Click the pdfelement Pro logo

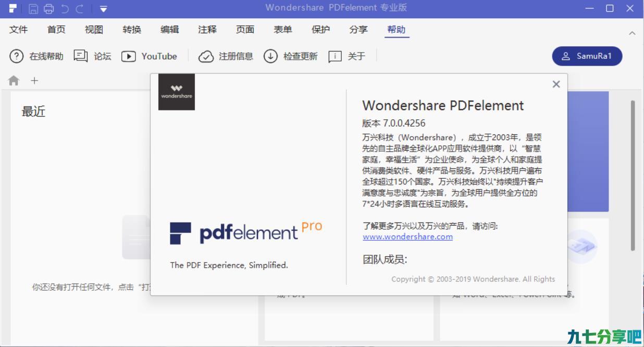point(246,232)
